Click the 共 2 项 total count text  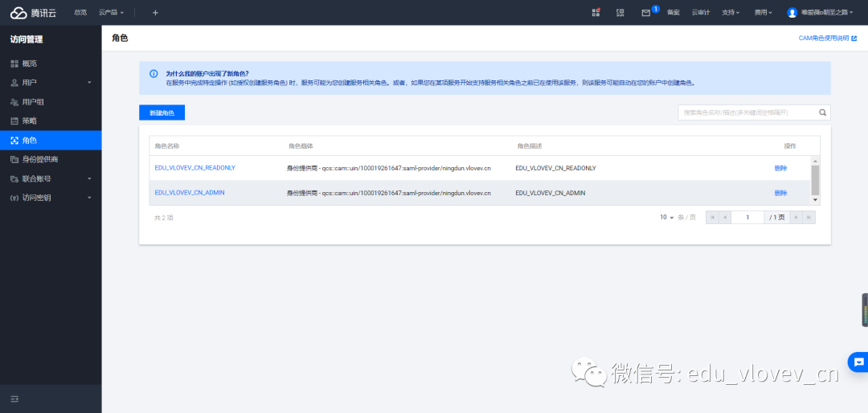164,218
